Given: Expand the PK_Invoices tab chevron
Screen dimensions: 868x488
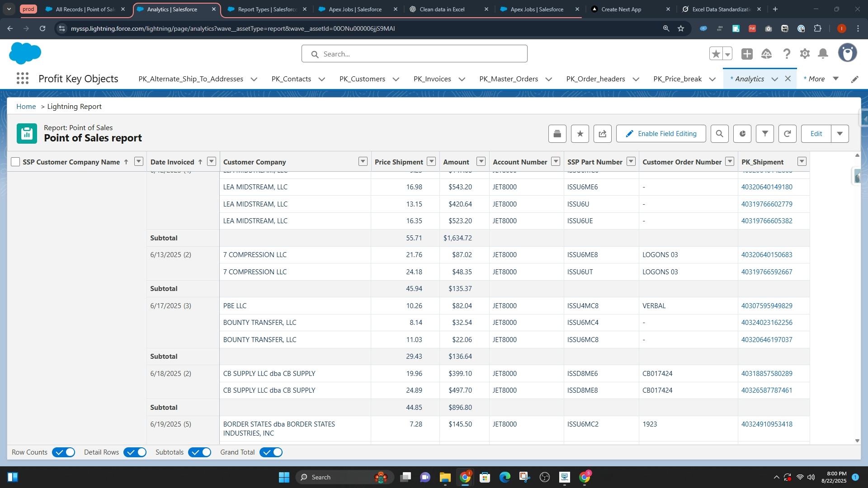Looking at the screenshot, I should pyautogui.click(x=462, y=79).
